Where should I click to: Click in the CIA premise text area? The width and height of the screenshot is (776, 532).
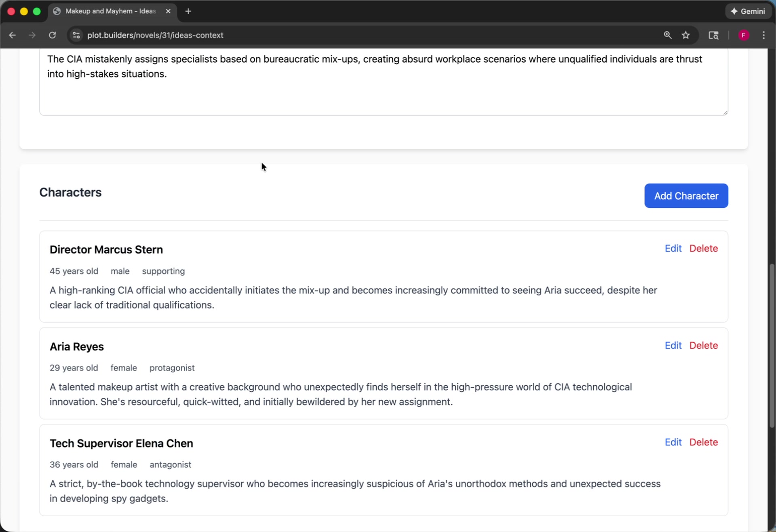point(383,89)
